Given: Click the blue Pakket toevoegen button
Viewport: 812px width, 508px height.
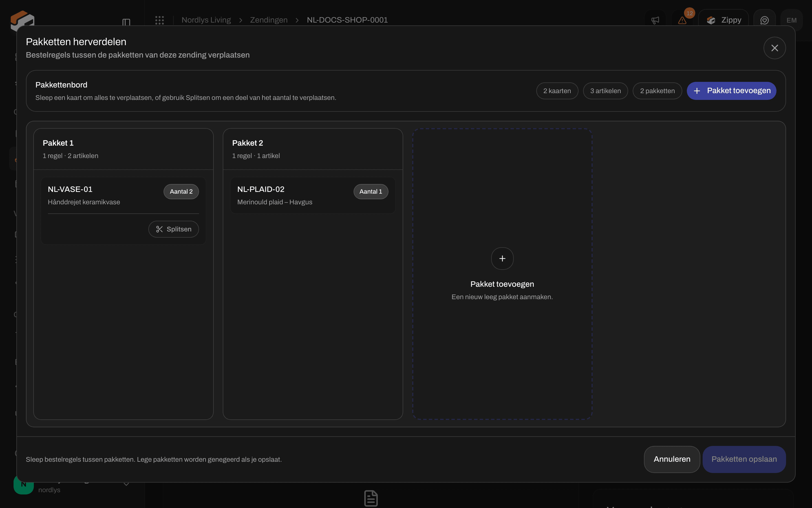Looking at the screenshot, I should click(x=731, y=91).
